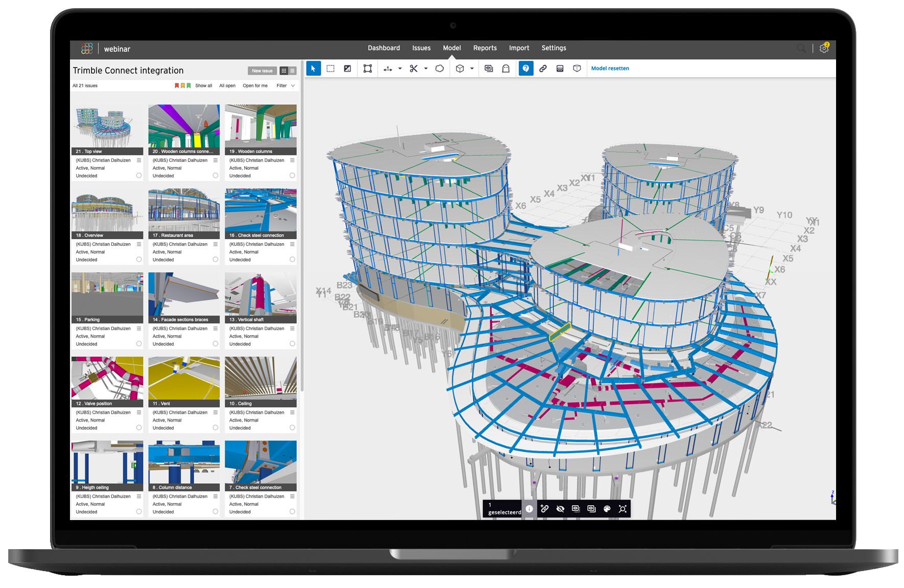Select the cloud markup tool
The height and width of the screenshot is (588, 904).
(439, 68)
